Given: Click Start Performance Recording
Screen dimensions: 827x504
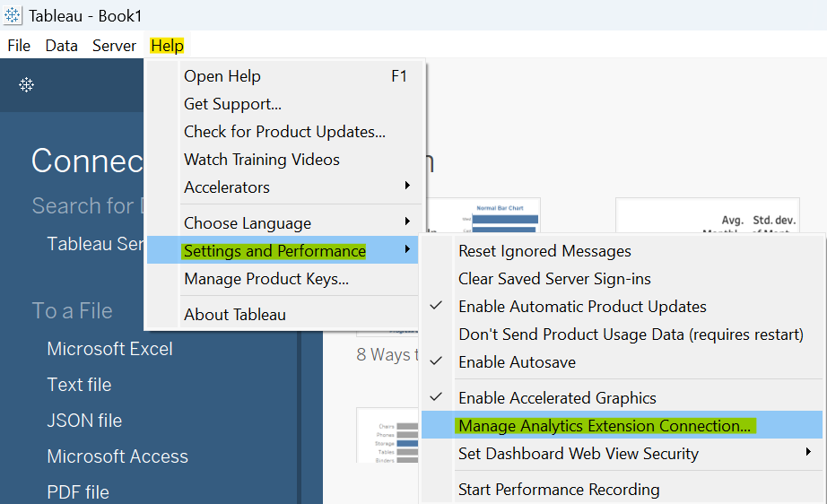Looking at the screenshot, I should tap(559, 490).
